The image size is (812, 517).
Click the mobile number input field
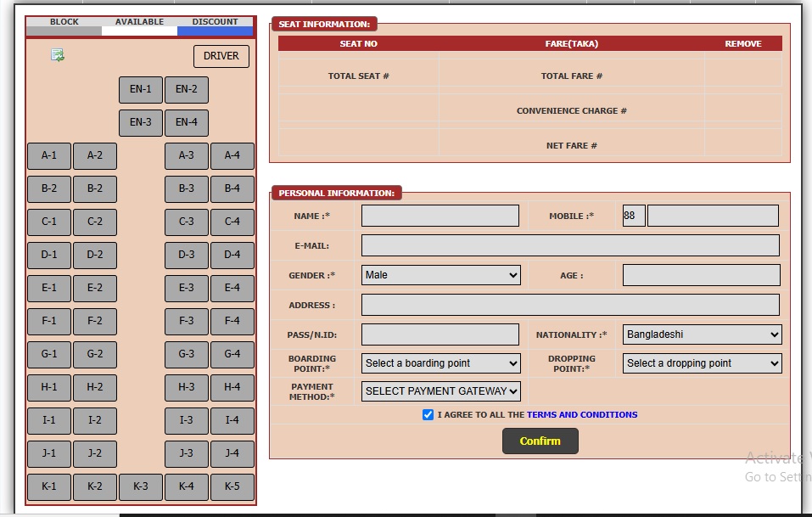[x=713, y=216]
